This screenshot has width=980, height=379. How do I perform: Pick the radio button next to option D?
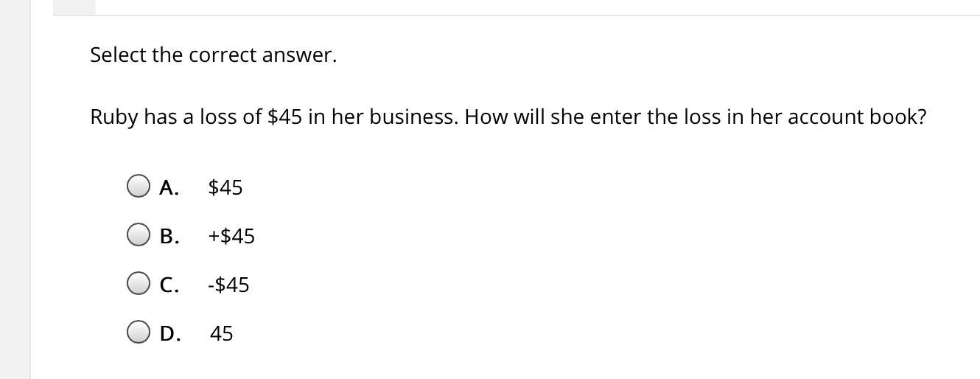[139, 333]
